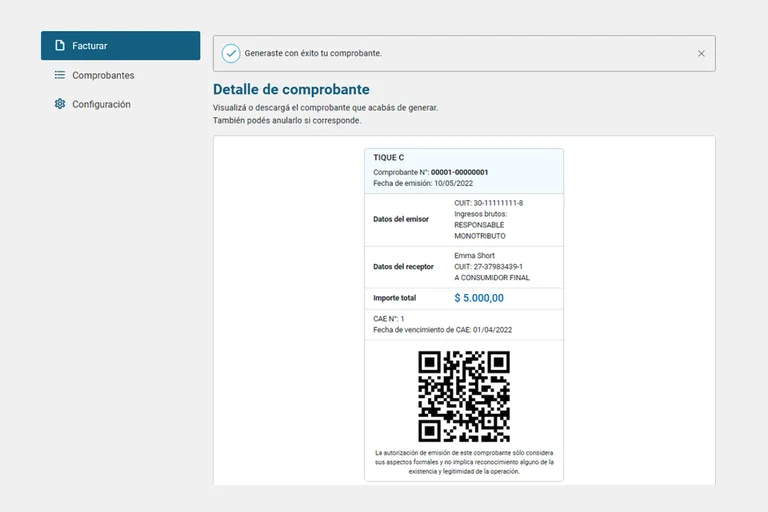Click the 'Importe total' label

coord(394,298)
